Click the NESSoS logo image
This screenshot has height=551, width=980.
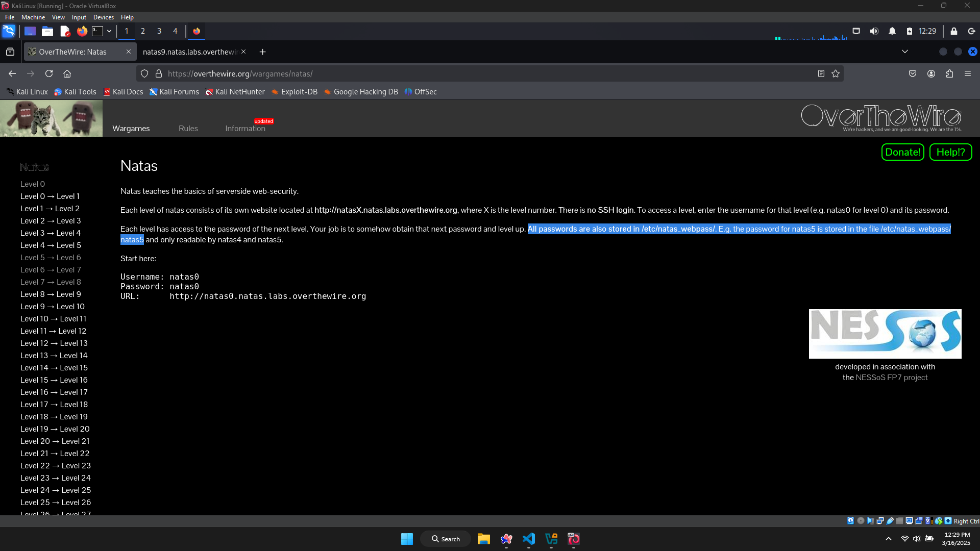tap(885, 334)
